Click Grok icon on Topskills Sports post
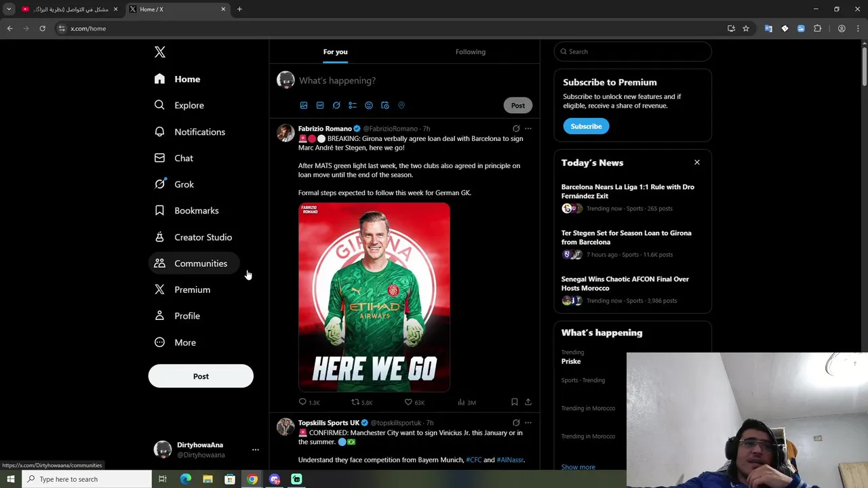This screenshot has width=868, height=488. 516,423
